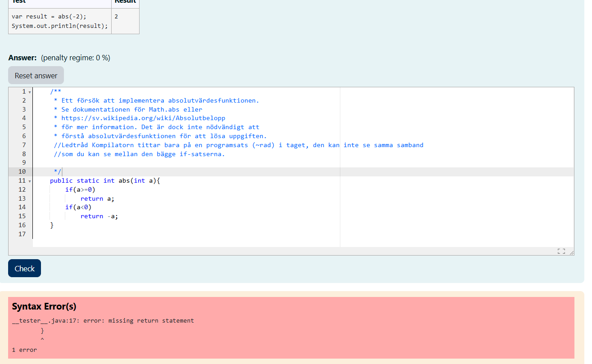Click the Syntax Error(s) heading
Viewport: 592px width, 364px height.
[x=44, y=306]
